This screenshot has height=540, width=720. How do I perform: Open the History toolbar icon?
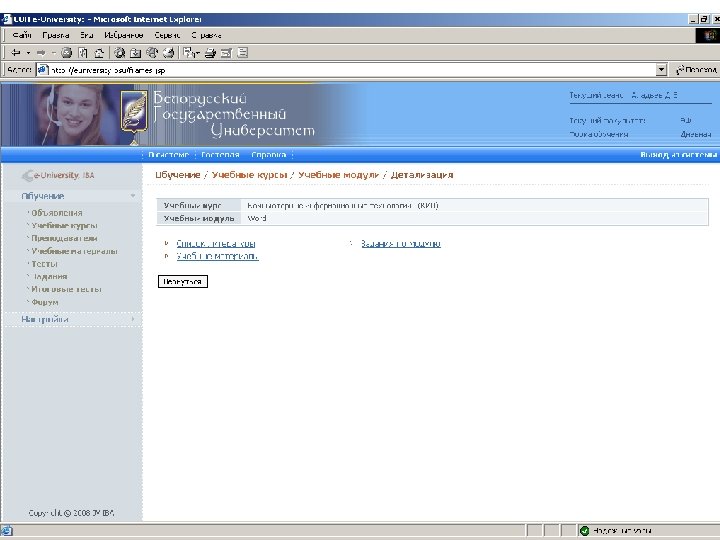[169, 53]
